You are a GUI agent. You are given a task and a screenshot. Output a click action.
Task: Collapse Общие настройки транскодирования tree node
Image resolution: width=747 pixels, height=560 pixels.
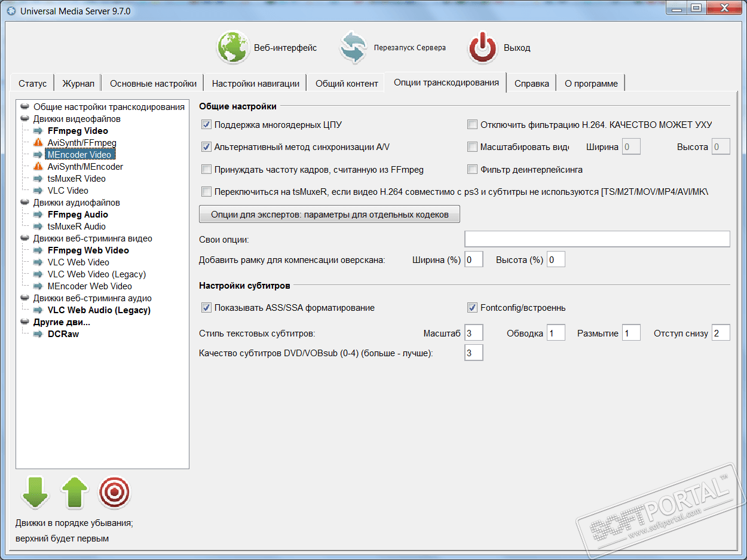(25, 107)
